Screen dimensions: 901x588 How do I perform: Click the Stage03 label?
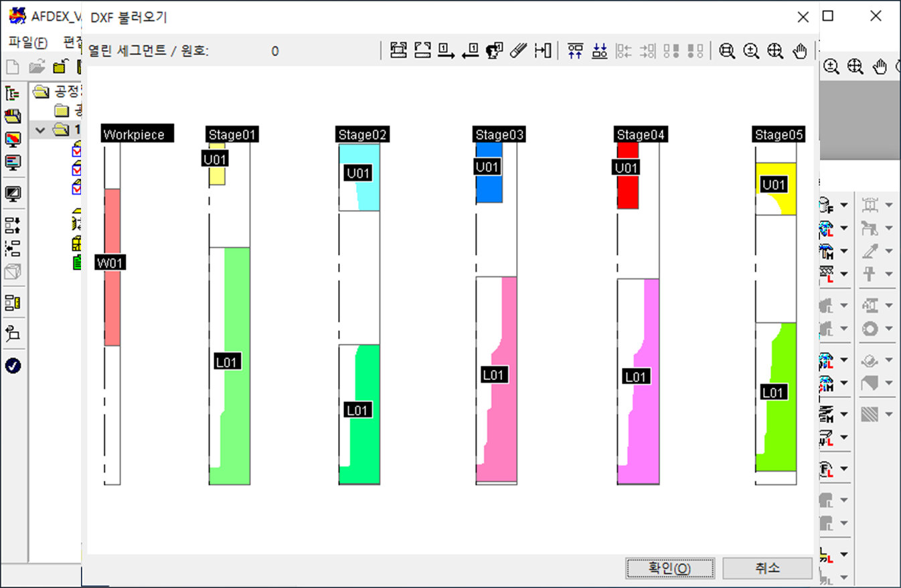[499, 135]
